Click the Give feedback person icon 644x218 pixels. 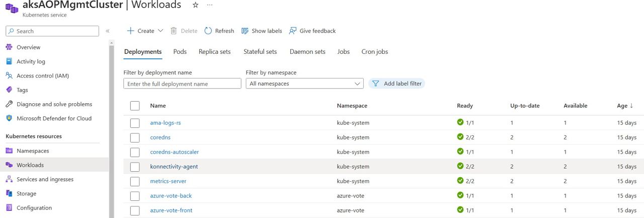[x=293, y=31]
